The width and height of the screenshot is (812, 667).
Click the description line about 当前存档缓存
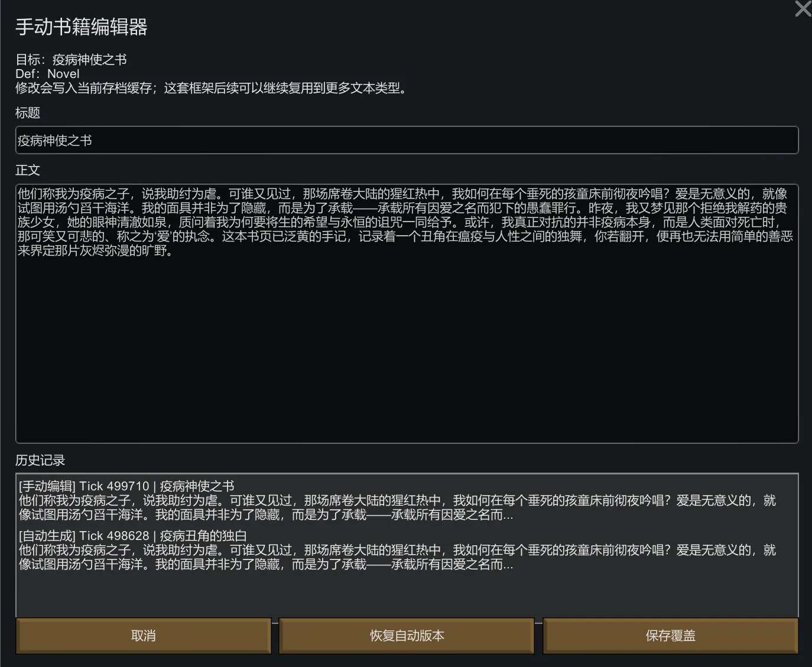tap(212, 89)
